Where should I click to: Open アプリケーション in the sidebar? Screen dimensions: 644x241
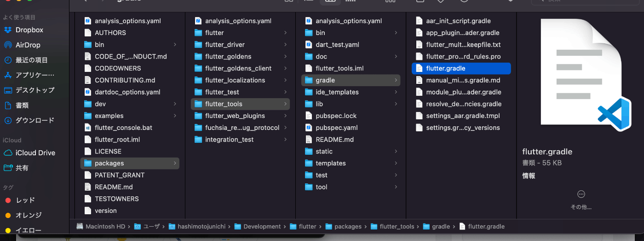pos(35,75)
